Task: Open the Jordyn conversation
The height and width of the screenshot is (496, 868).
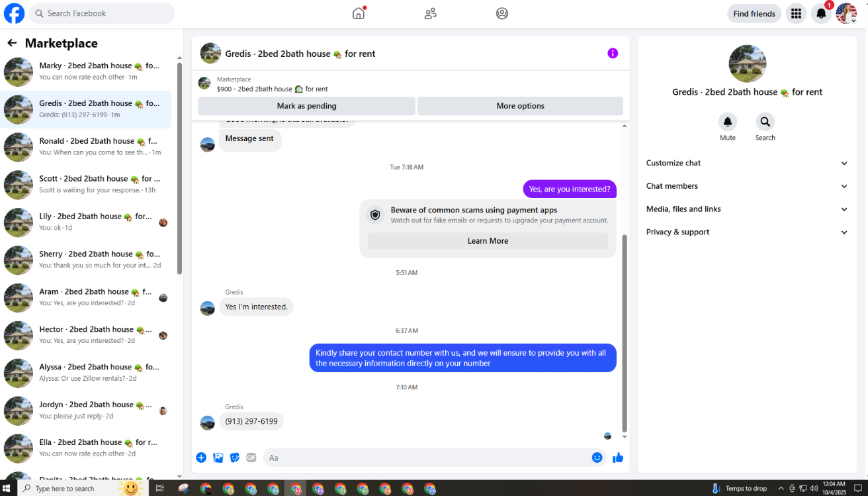Action: [x=86, y=411]
